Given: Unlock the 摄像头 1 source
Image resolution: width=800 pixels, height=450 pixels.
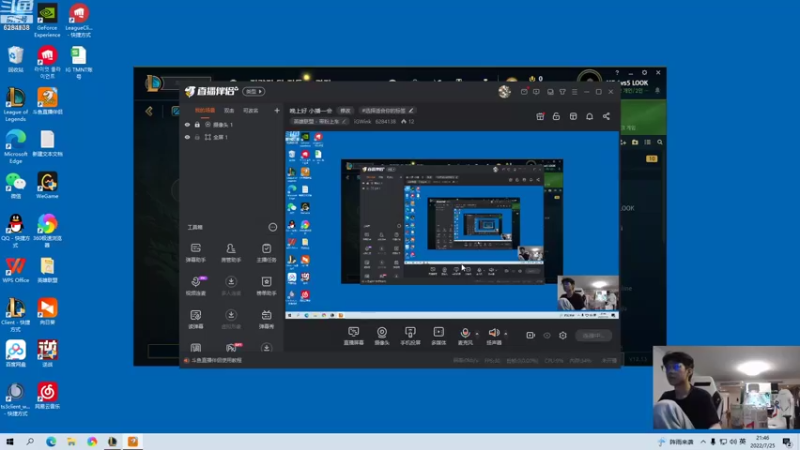Looking at the screenshot, I should [197, 124].
